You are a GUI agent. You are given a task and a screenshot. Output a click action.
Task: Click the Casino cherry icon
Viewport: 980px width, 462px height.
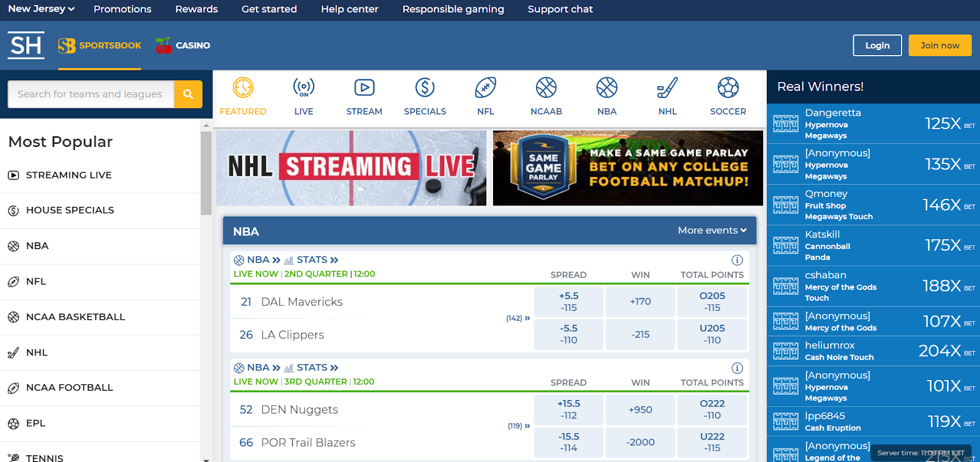pyautogui.click(x=164, y=45)
